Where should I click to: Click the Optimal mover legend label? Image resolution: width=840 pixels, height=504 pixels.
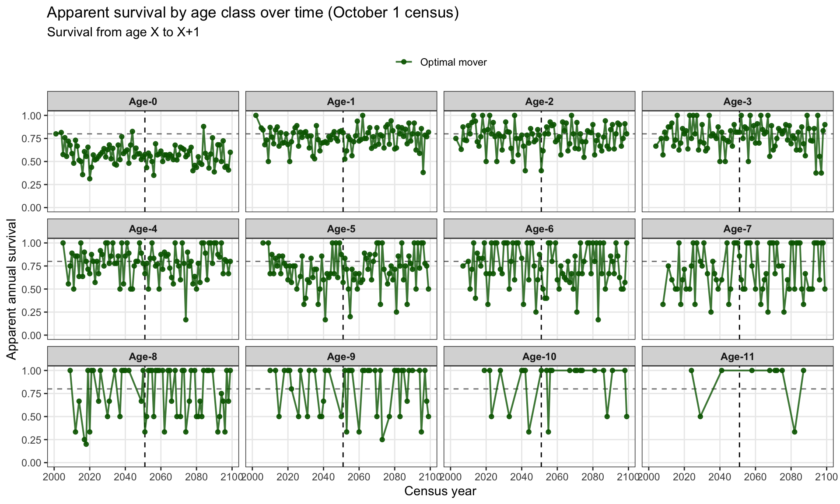[x=453, y=62]
